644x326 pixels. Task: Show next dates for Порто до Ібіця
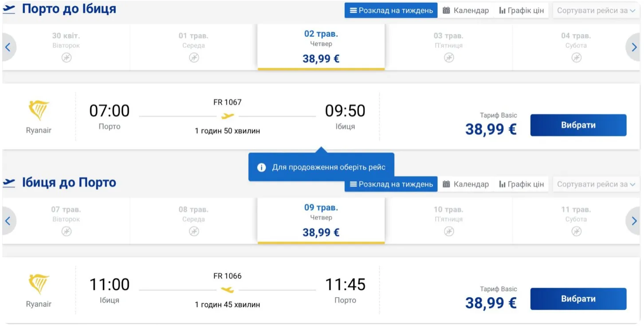(x=634, y=48)
